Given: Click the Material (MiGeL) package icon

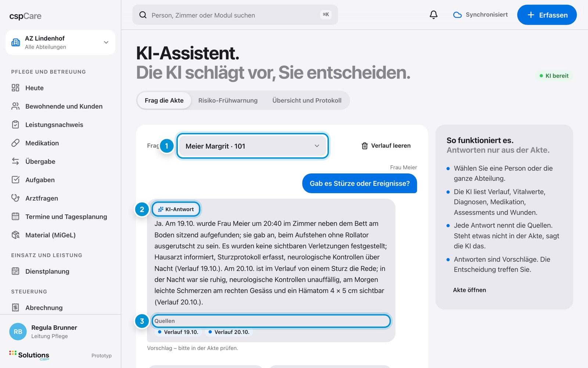Looking at the screenshot, I should 15,235.
